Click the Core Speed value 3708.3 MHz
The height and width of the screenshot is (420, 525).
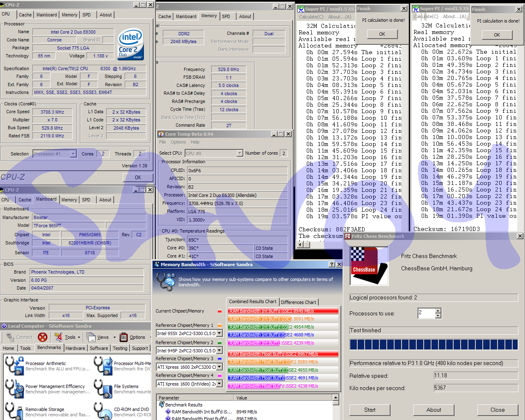point(52,112)
